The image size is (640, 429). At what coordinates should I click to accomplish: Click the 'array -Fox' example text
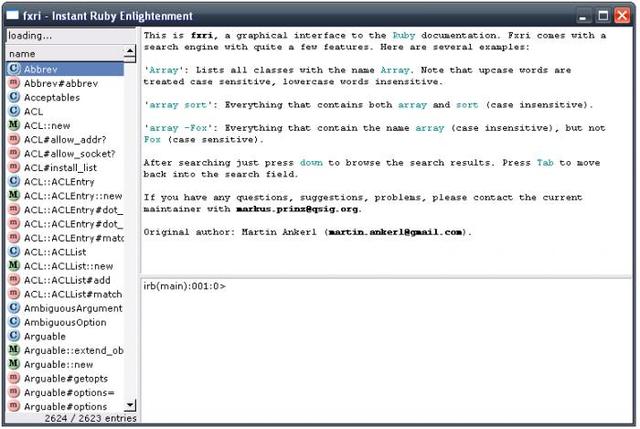point(178,128)
